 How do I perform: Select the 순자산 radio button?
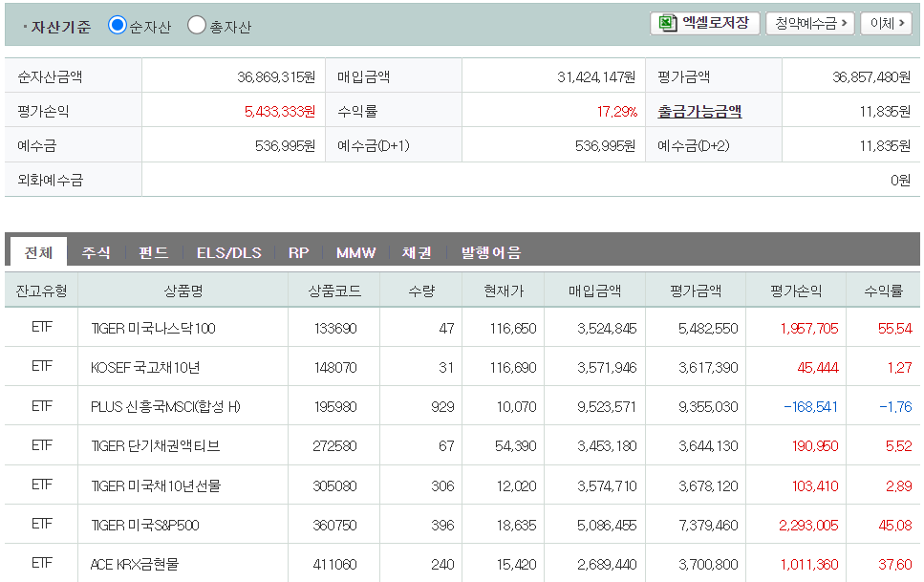pyautogui.click(x=118, y=25)
